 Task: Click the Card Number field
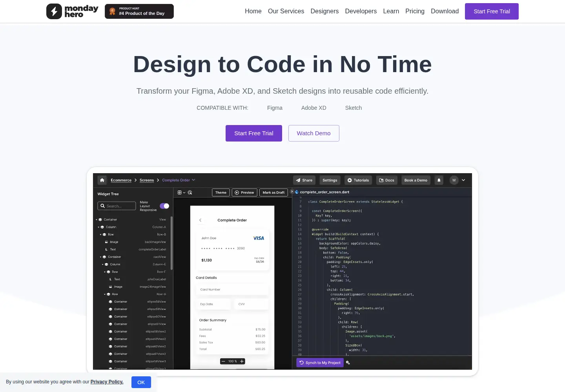(x=232, y=290)
